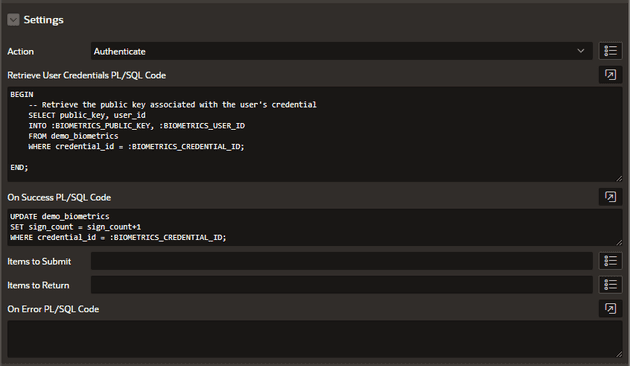The width and height of the screenshot is (630, 366).
Task: Open item picker for Items to Submit
Action: pyautogui.click(x=610, y=261)
